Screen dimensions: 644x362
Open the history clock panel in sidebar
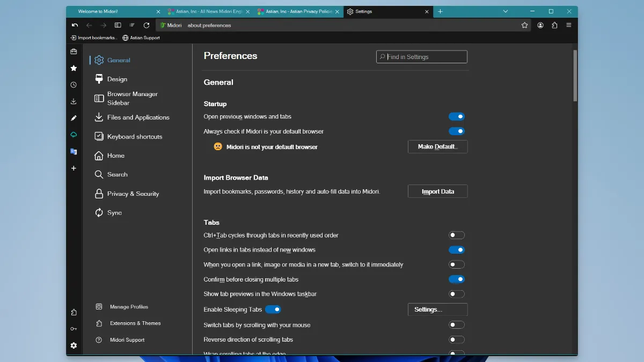click(74, 85)
